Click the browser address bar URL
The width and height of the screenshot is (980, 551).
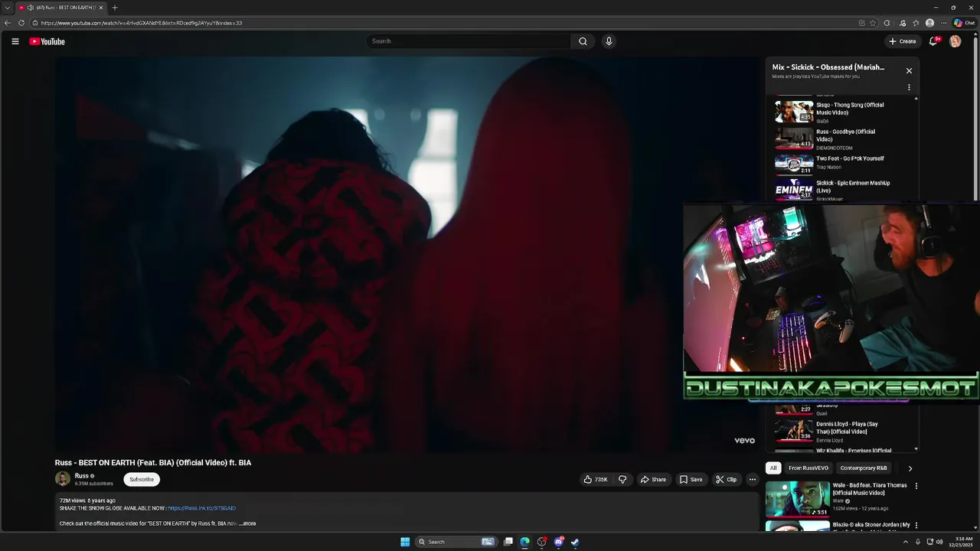pyautogui.click(x=142, y=23)
